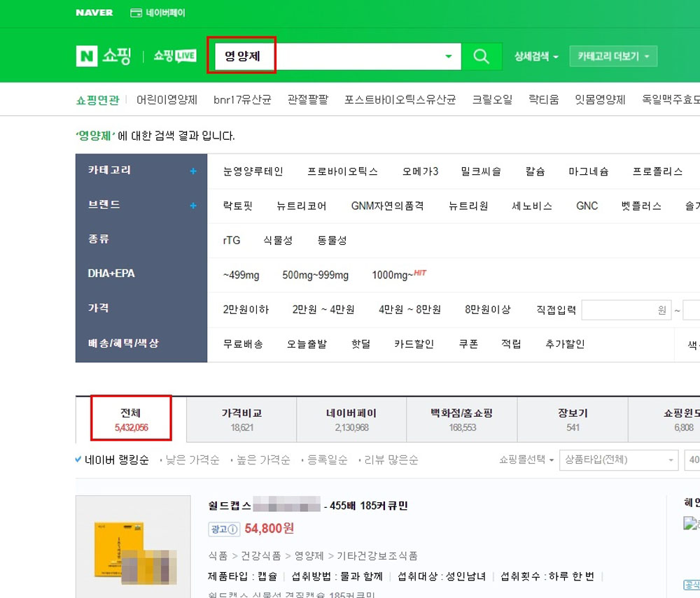Filter price 2만원이하
The image size is (700, 598).
point(246,309)
